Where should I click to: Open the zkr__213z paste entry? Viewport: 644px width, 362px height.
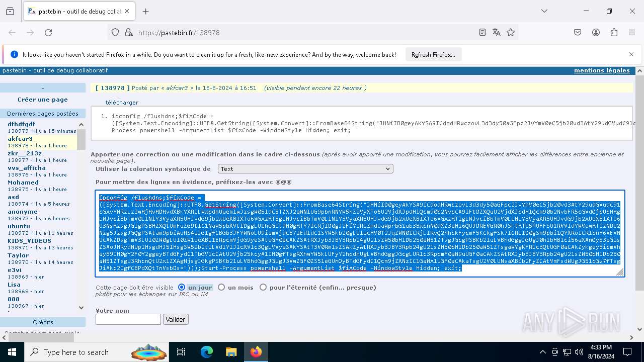tap(25, 153)
